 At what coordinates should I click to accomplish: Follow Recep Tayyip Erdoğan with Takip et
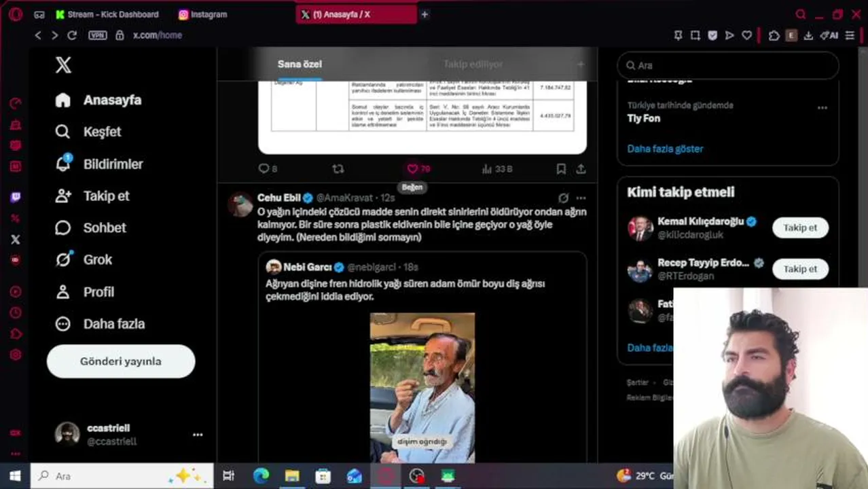pos(800,269)
